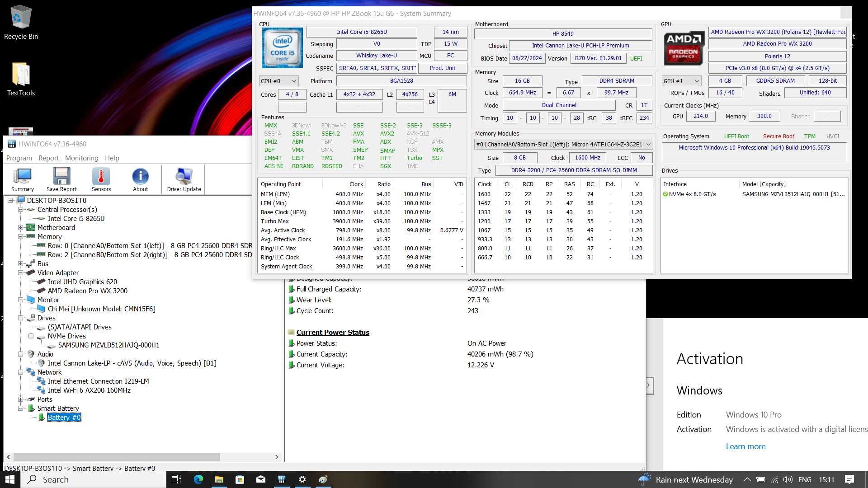The height and width of the screenshot is (488, 868).
Task: Open the Help menu
Action: [x=112, y=158]
